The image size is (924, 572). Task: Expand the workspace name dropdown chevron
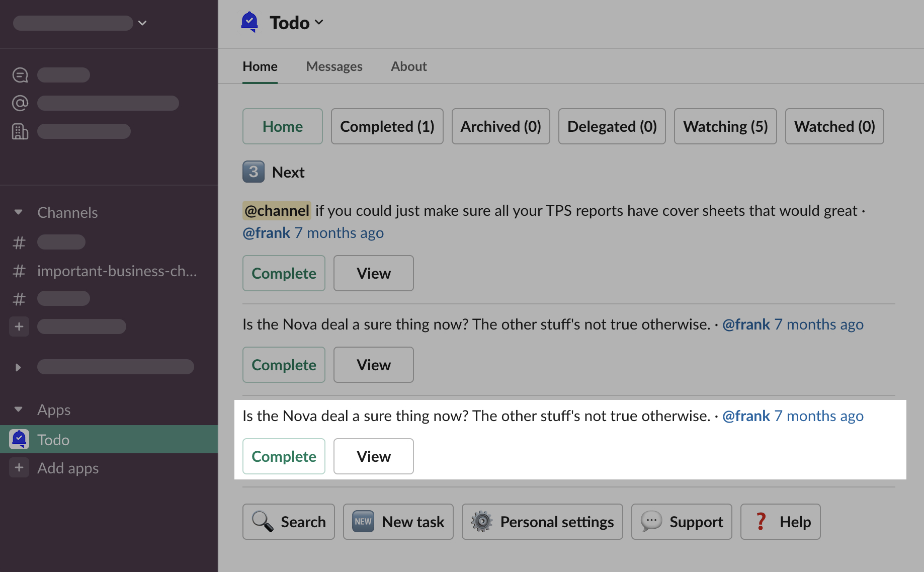(142, 23)
